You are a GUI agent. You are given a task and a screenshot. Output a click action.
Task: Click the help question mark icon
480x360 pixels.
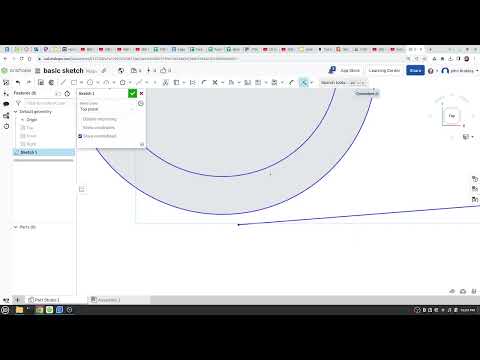pos(431,71)
